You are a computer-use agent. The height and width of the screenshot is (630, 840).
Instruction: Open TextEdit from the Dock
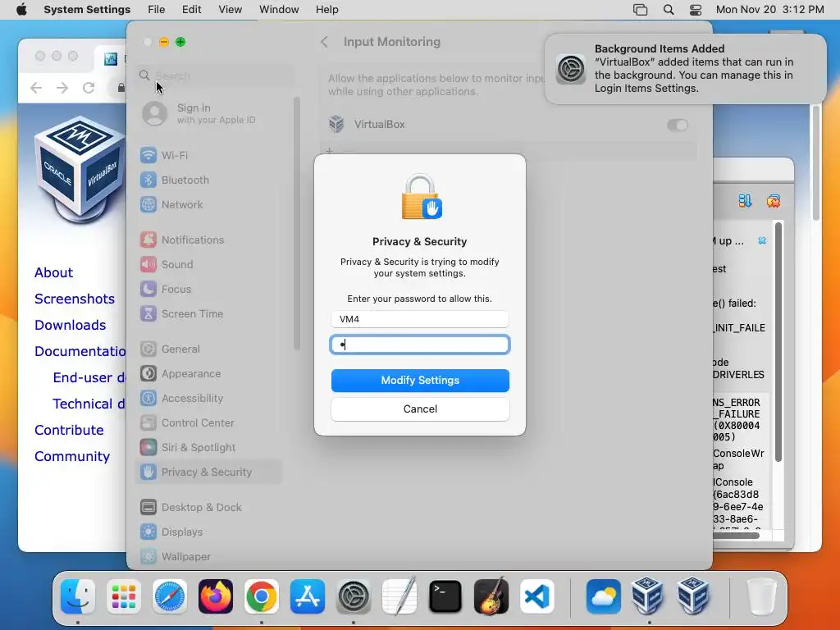(x=399, y=596)
